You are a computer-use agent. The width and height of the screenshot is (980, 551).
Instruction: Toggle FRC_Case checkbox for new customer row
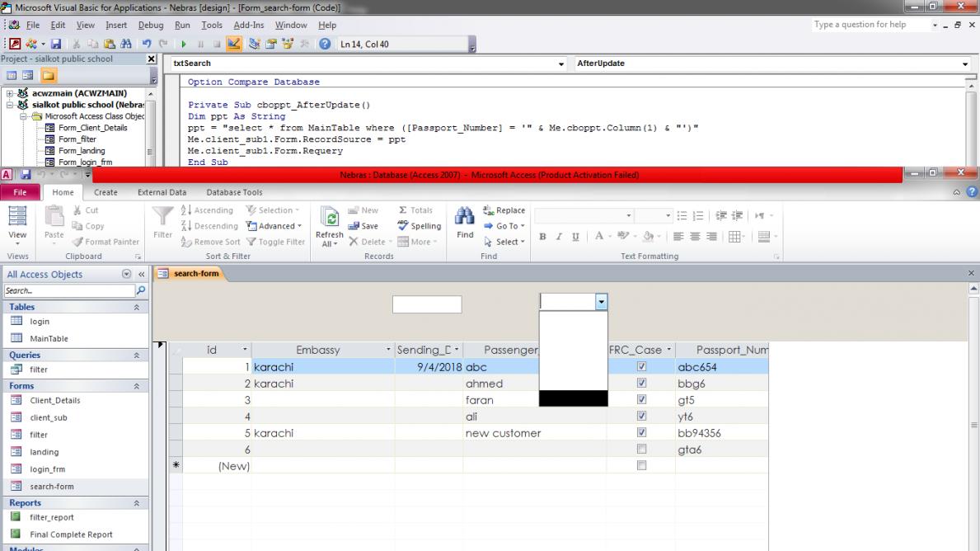pos(641,432)
